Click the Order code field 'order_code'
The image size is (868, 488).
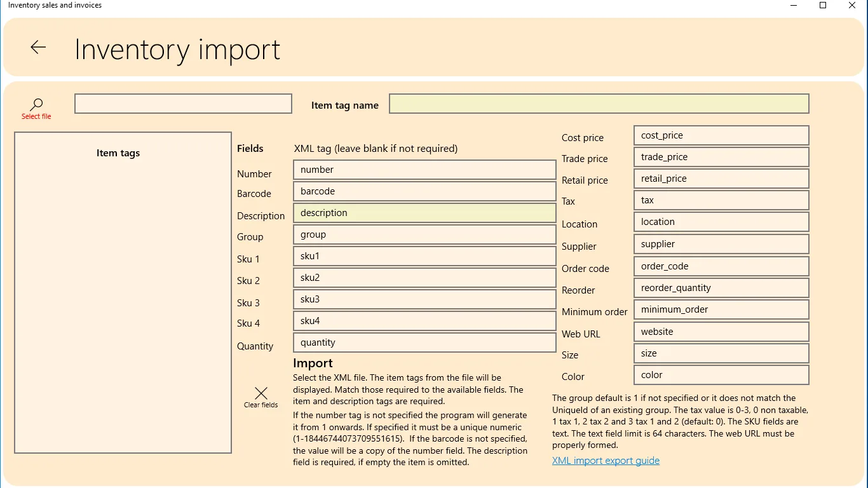click(x=721, y=266)
